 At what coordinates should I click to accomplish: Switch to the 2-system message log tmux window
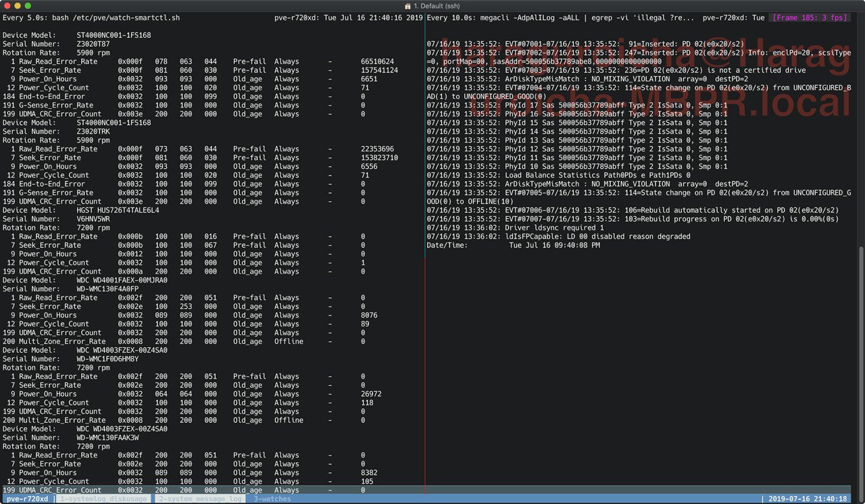click(x=200, y=499)
